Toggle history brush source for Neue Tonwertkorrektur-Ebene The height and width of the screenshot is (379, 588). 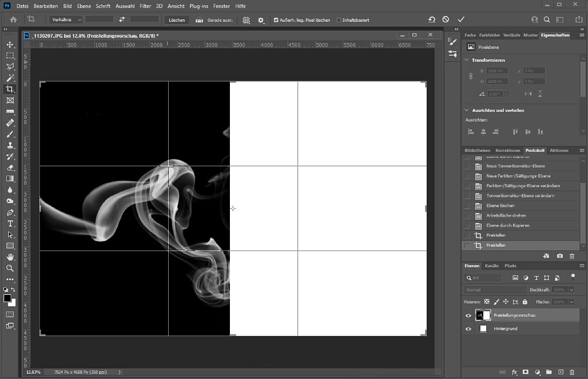pos(467,166)
